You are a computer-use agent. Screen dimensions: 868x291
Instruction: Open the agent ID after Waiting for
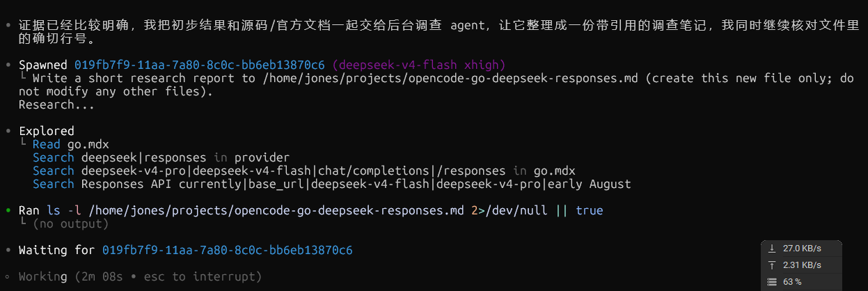pyautogui.click(x=228, y=250)
